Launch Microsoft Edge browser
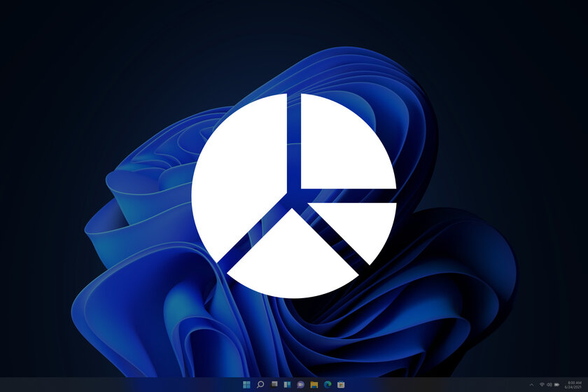Screen dimensions: 588x392 pyautogui.click(x=328, y=384)
